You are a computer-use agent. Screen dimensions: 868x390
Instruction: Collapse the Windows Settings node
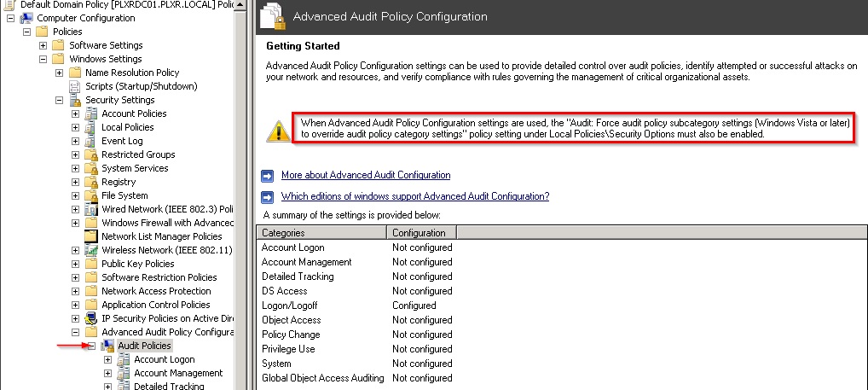click(x=43, y=59)
